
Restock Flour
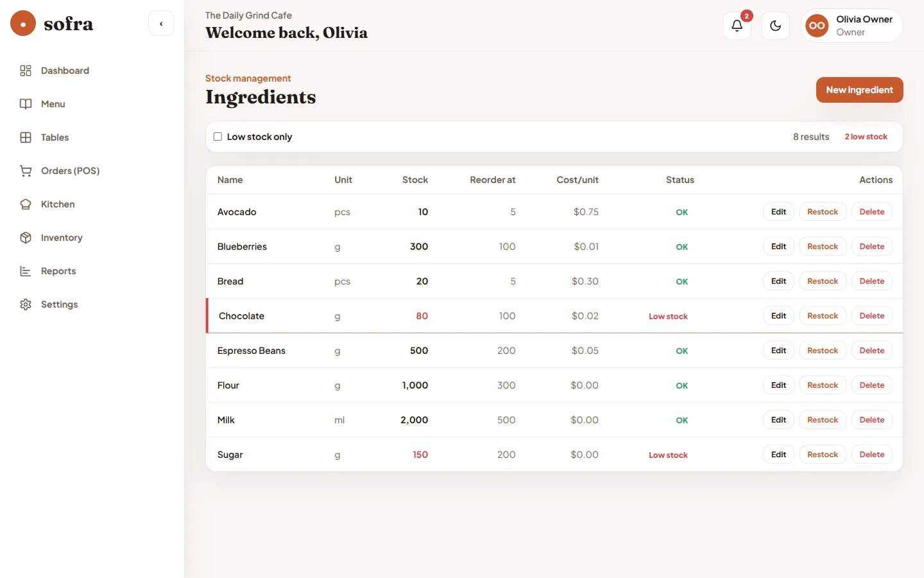click(823, 385)
